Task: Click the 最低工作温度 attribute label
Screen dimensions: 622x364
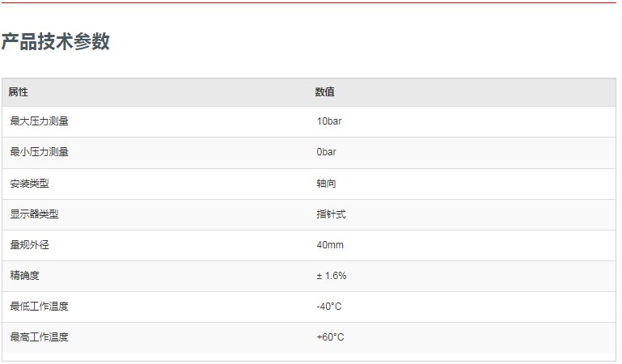Action: (x=40, y=306)
